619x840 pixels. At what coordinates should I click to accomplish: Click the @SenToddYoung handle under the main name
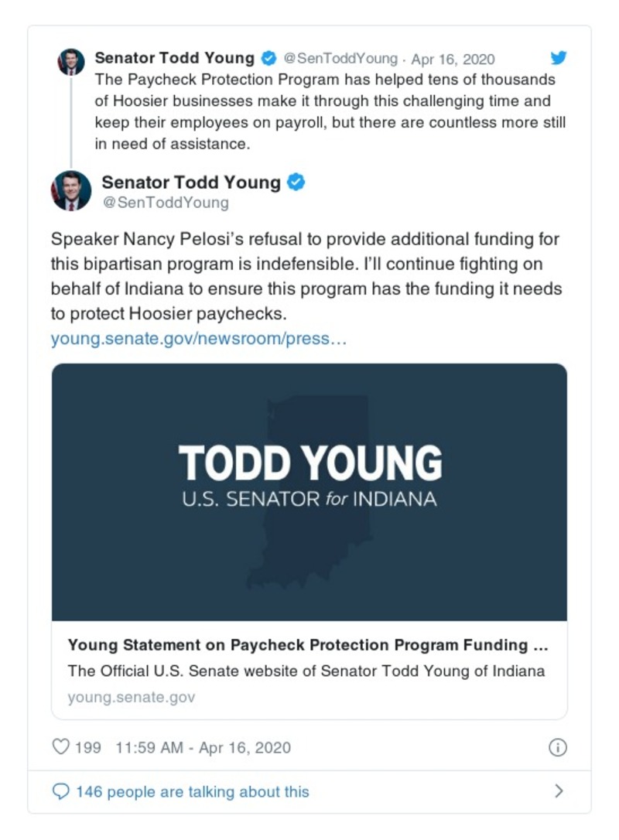click(x=165, y=203)
